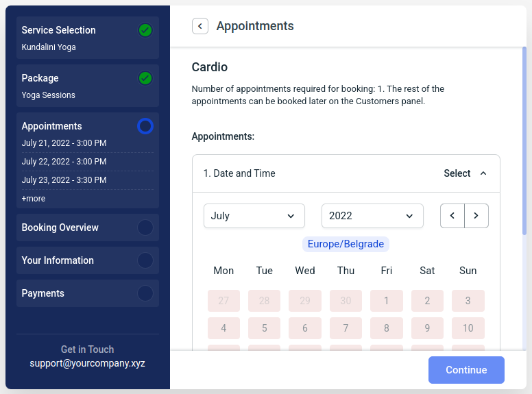This screenshot has height=394, width=532.
Task: Click the Wed weekday header
Action: click(x=305, y=271)
